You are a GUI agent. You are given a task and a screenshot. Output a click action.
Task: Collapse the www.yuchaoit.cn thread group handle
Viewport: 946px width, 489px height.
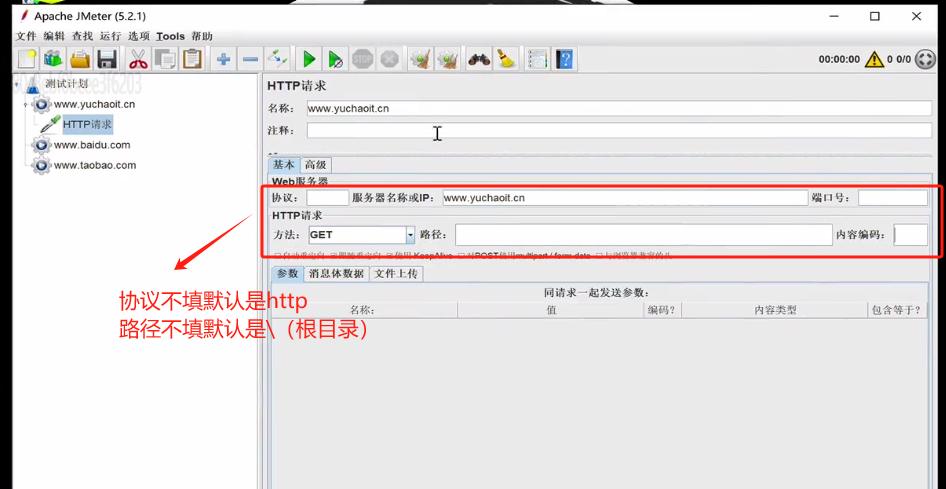click(25, 104)
